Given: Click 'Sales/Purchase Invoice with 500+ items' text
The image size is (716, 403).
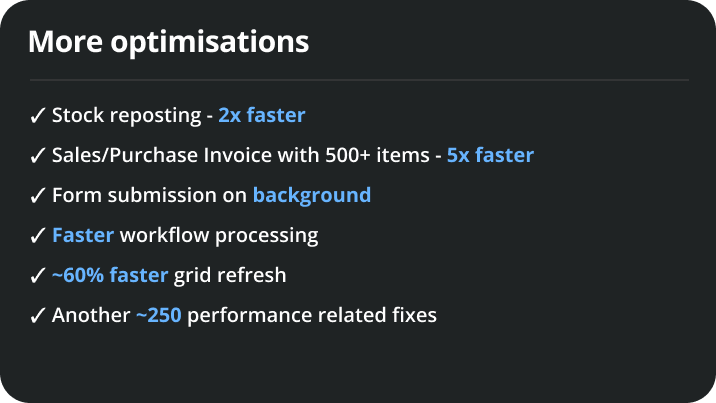Looking at the screenshot, I should coord(241,156).
